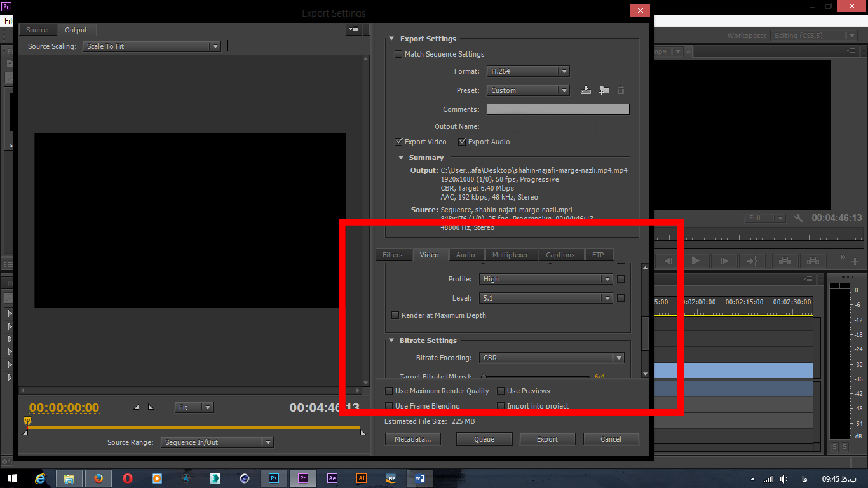Switch to the Captions tab
Screen dimensions: 868x488
click(560, 255)
